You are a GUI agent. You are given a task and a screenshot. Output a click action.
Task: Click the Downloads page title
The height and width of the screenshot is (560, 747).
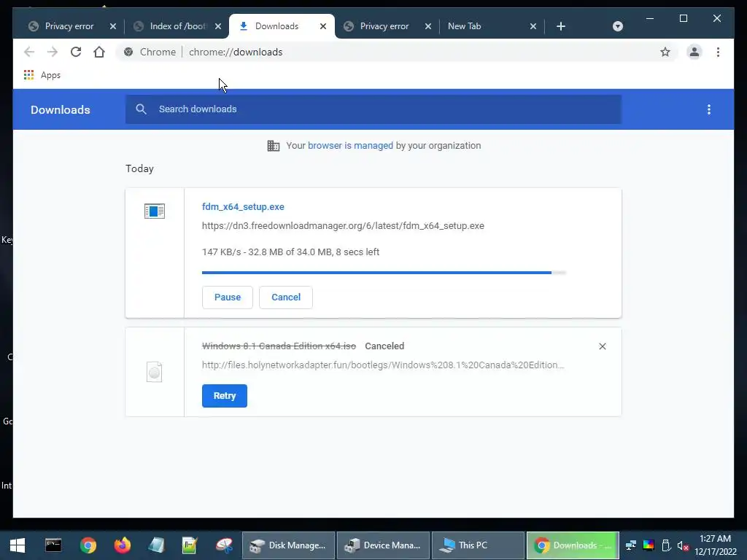tap(61, 110)
